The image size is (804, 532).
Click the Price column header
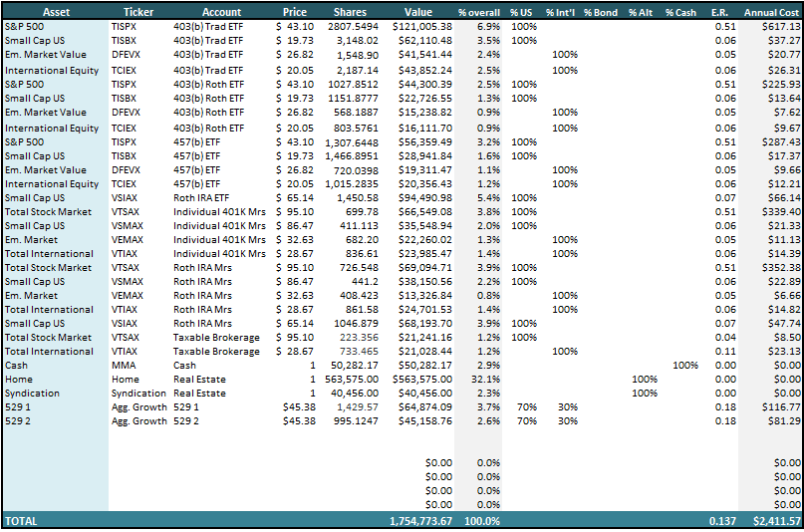pos(295,12)
